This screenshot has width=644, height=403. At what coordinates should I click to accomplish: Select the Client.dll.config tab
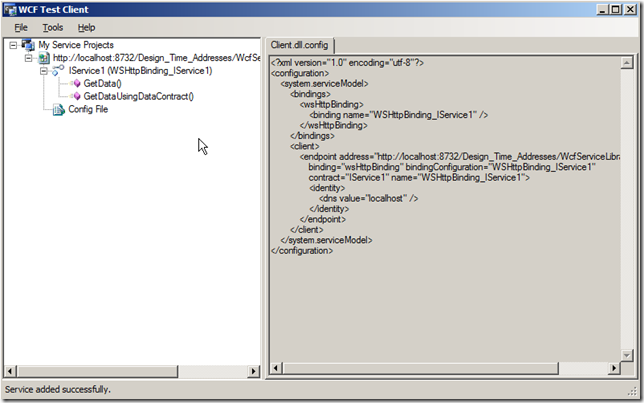pos(299,45)
